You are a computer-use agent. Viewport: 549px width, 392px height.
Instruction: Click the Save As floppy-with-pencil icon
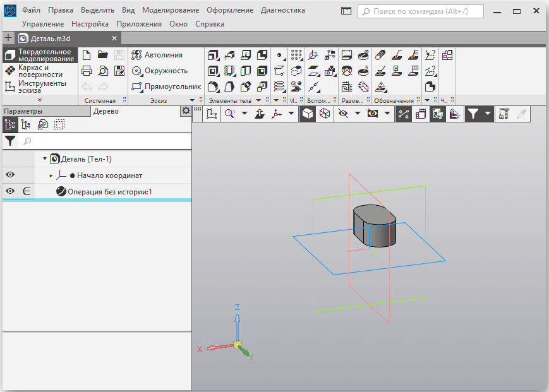coord(119,71)
